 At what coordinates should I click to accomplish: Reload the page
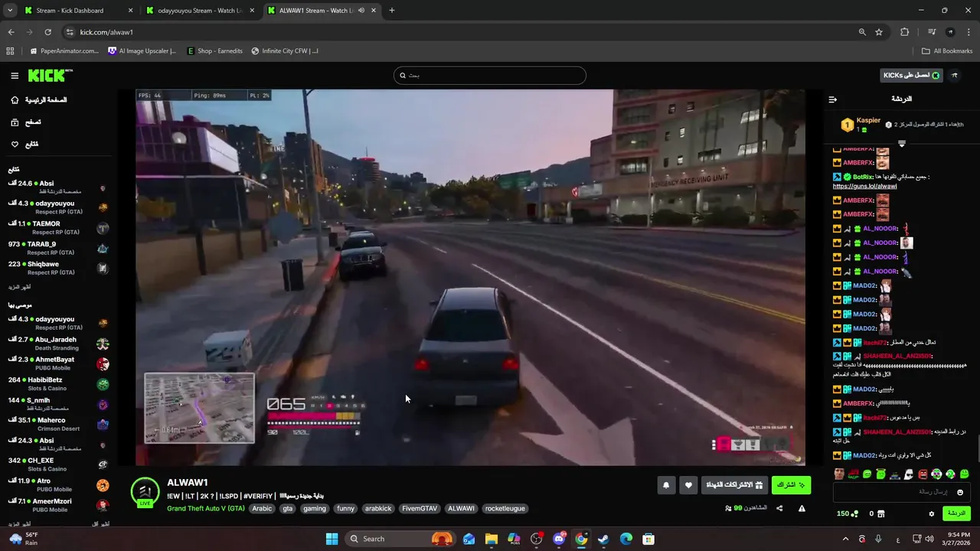coord(47,32)
